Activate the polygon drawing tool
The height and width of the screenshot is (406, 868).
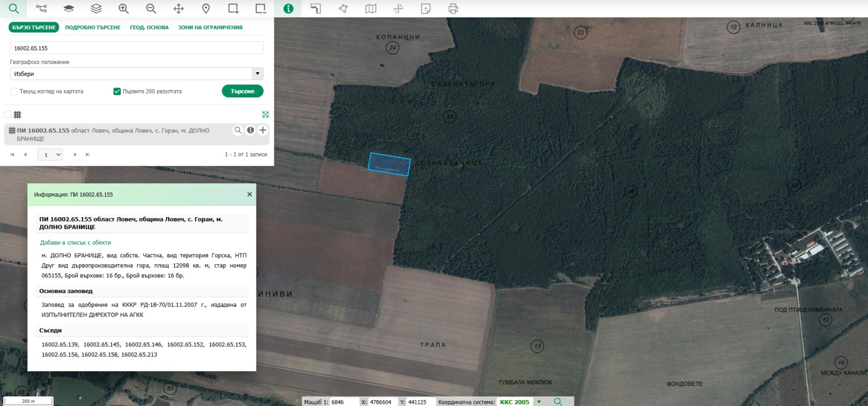click(343, 9)
